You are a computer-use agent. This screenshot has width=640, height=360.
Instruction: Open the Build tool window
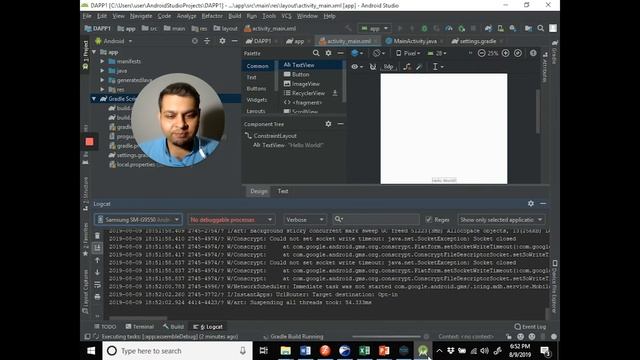(x=173, y=327)
